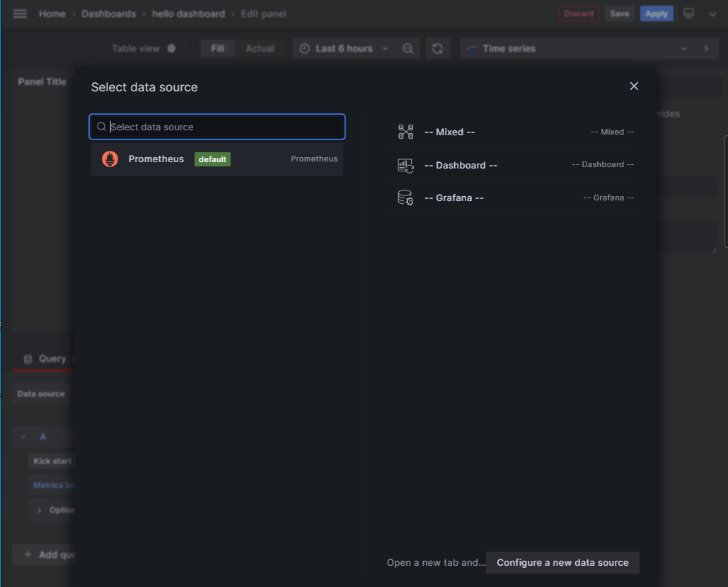Click the Metrics browser link
The height and width of the screenshot is (587, 728).
tap(53, 485)
